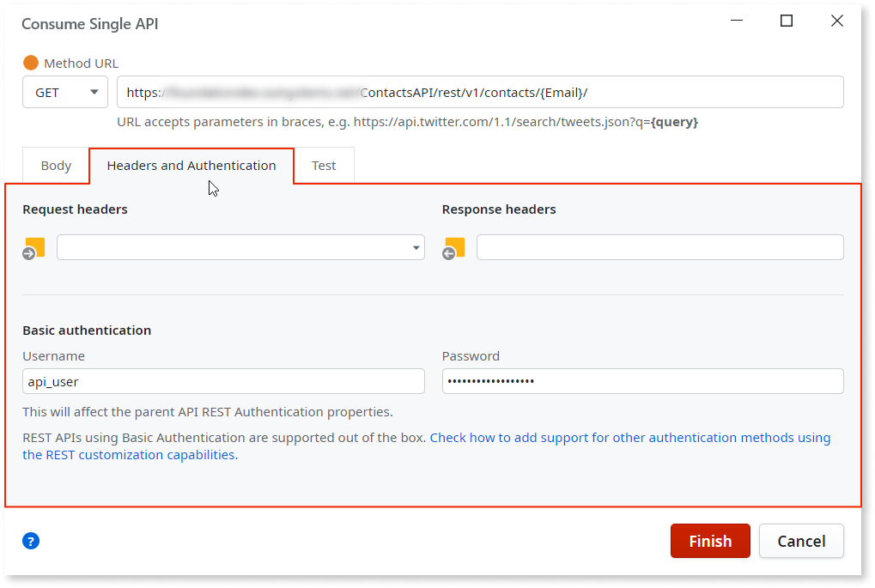
Task: Select the Headers and Authentication tab
Action: tap(191, 165)
